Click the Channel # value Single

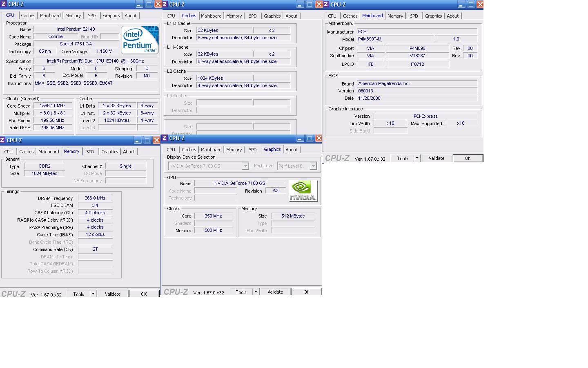click(x=126, y=166)
